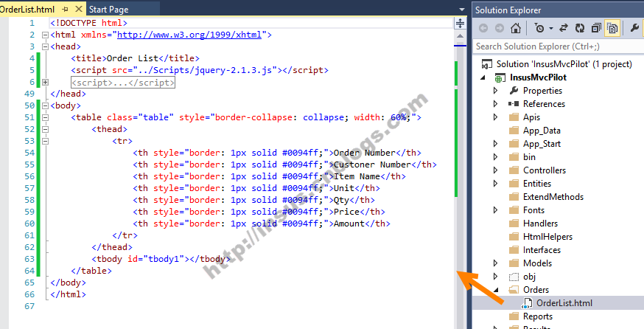644x329 pixels.
Task: Collapse all items in Solution Explorer
Action: [x=596, y=28]
